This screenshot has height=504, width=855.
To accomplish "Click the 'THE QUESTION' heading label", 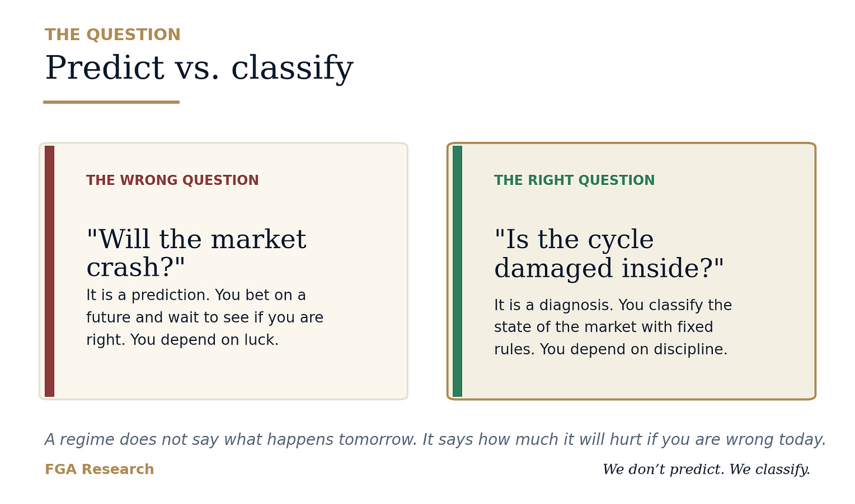I will pyautogui.click(x=113, y=35).
